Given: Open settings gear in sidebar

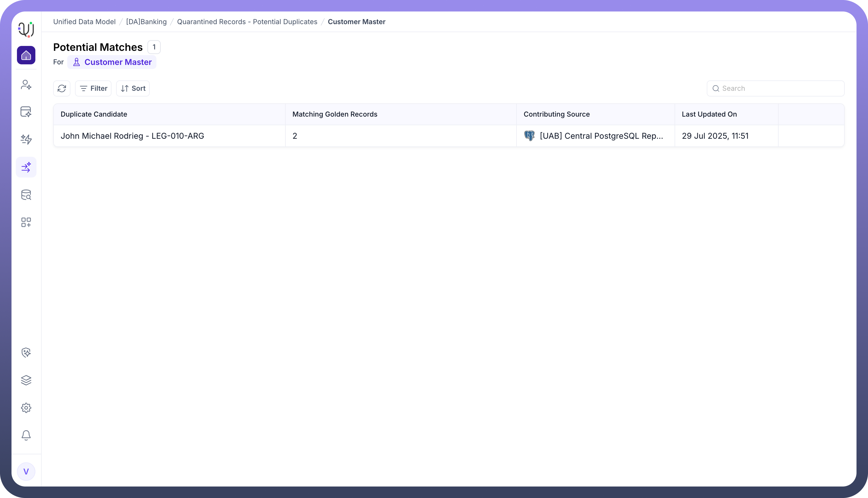Looking at the screenshot, I should pyautogui.click(x=26, y=408).
